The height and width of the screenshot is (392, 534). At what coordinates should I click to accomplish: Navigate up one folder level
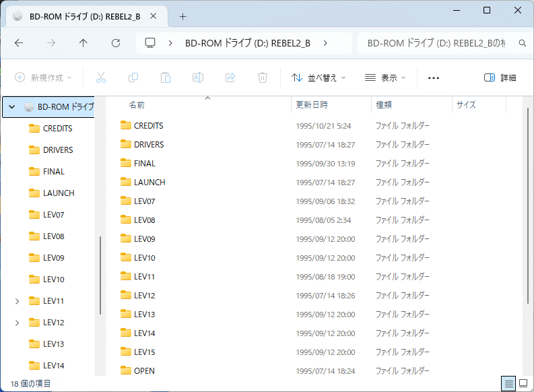pyautogui.click(x=83, y=43)
